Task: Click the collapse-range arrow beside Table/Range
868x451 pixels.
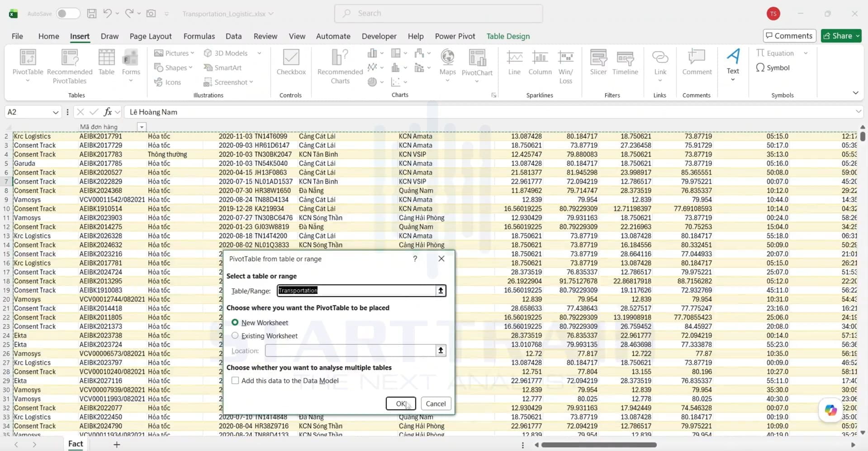Action: pyautogui.click(x=441, y=290)
